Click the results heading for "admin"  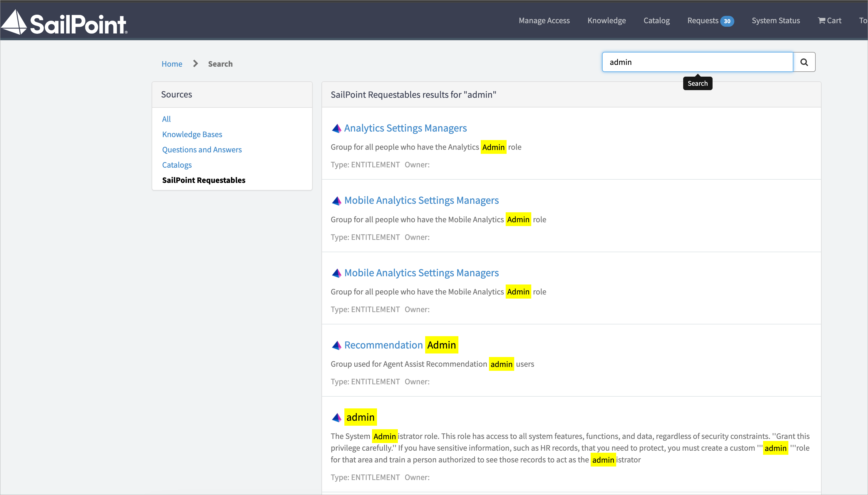coord(413,94)
